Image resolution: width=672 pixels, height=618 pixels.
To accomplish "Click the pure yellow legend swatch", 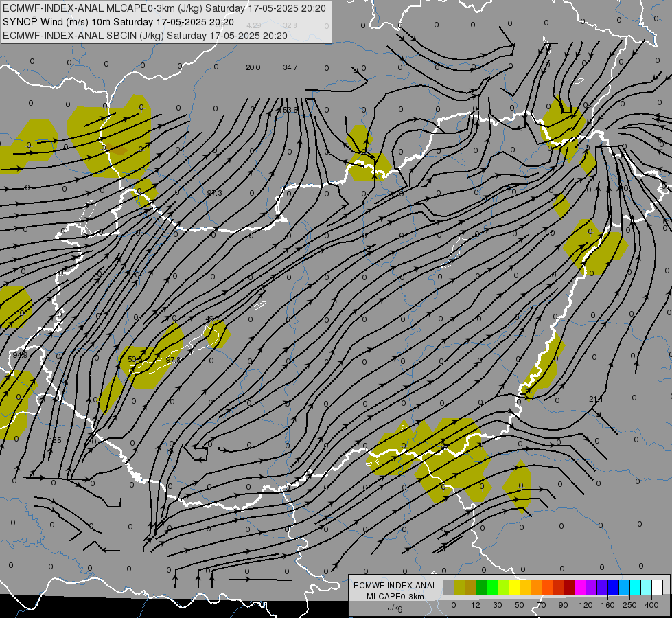I will click(514, 587).
